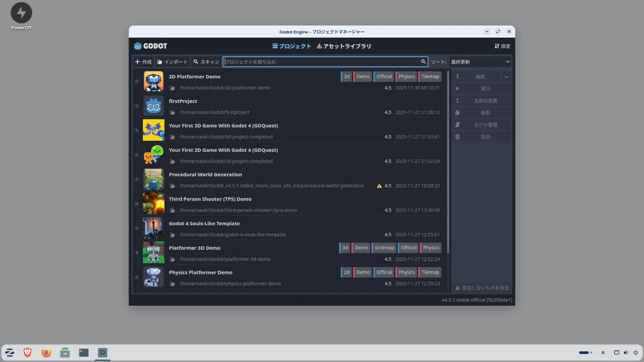Click the Tilemap tag on 2D Platformer Demo
Screen dimensions: 644x362
(x=430, y=77)
